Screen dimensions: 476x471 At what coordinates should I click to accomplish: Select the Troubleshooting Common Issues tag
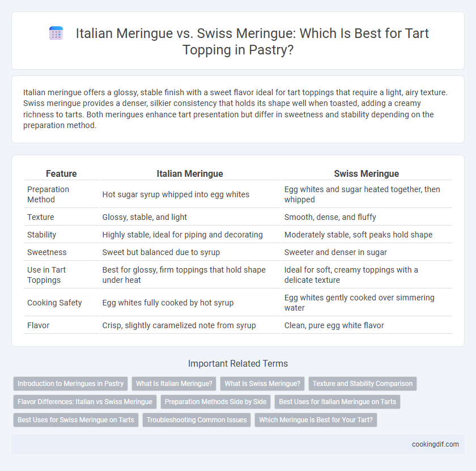[197, 419]
